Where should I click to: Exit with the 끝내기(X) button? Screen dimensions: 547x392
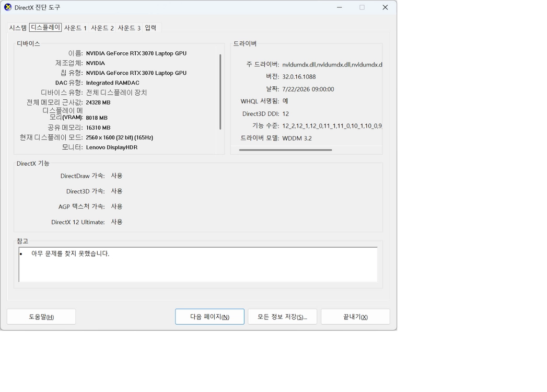(x=355, y=317)
